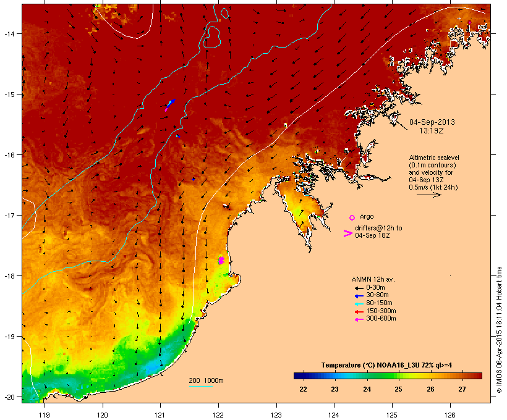The height and width of the screenshot is (420, 507).
Task: Click the colorbar tick label '24'
Action: pos(367,389)
